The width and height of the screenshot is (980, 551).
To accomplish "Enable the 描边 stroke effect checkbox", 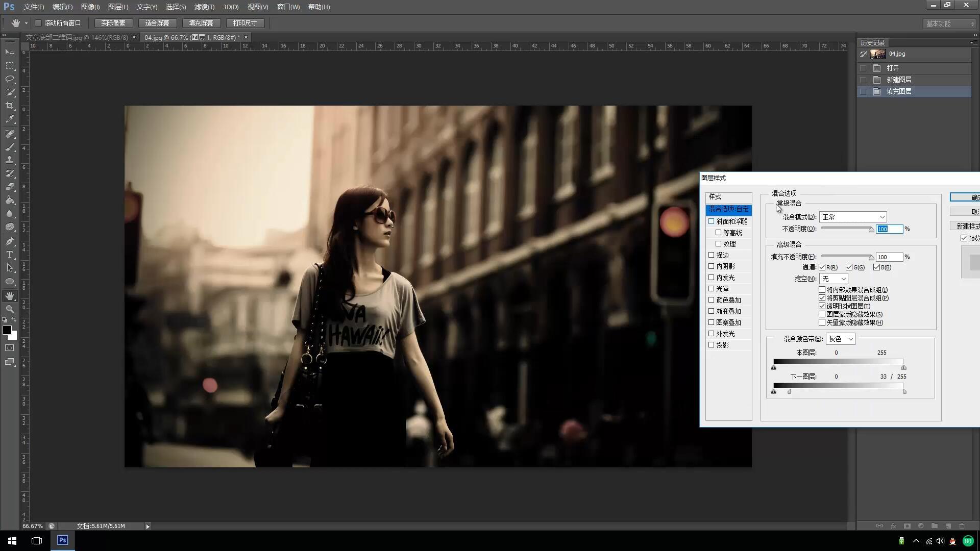I will tap(711, 255).
